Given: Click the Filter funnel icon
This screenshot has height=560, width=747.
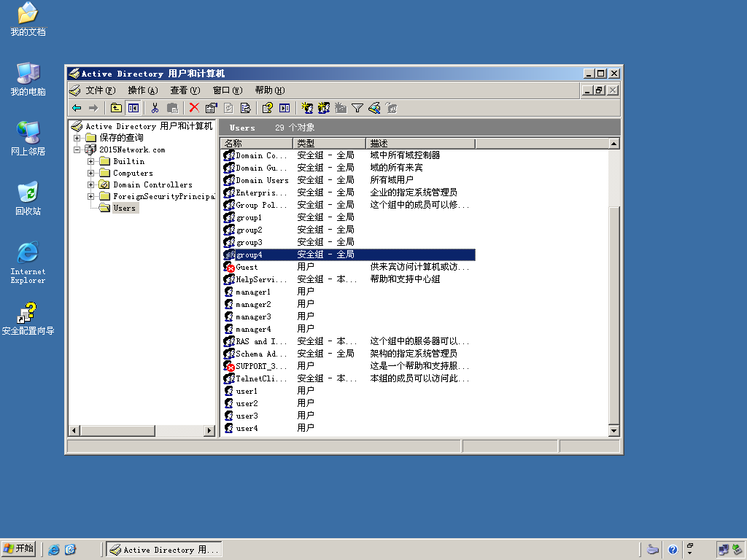Looking at the screenshot, I should 357,108.
